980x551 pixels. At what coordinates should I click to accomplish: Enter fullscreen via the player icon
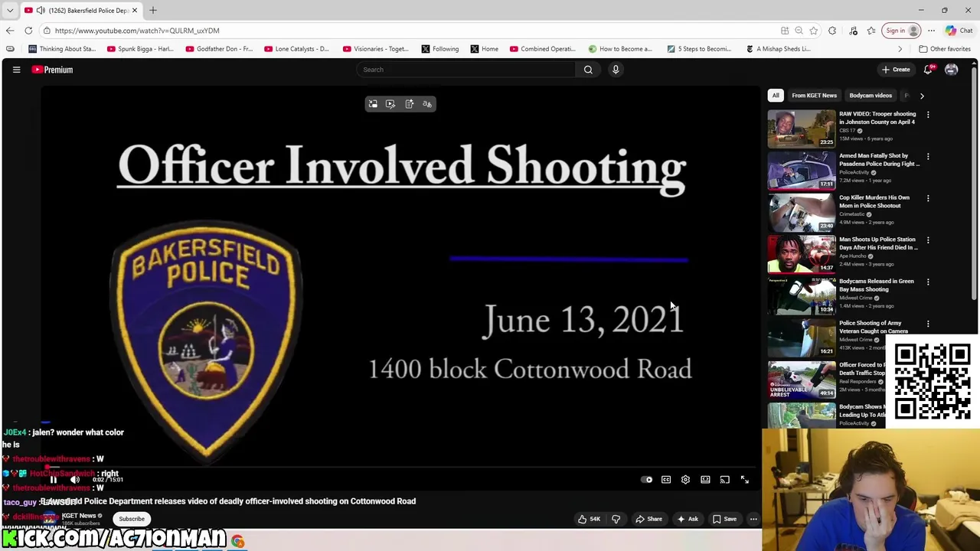point(745,480)
